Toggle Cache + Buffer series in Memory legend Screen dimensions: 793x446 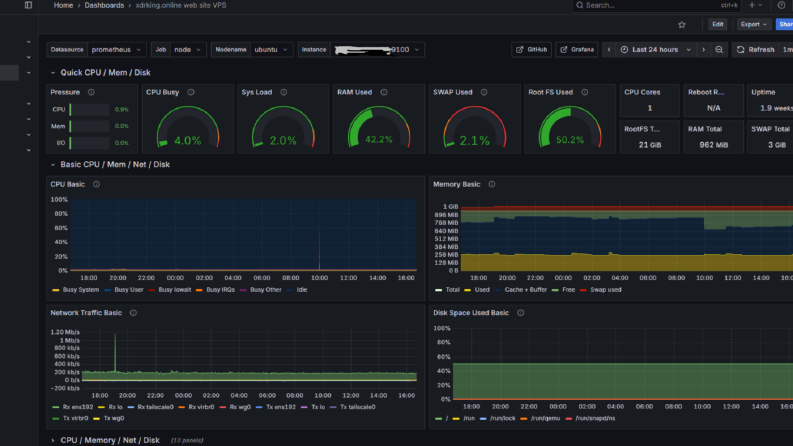pyautogui.click(x=525, y=290)
